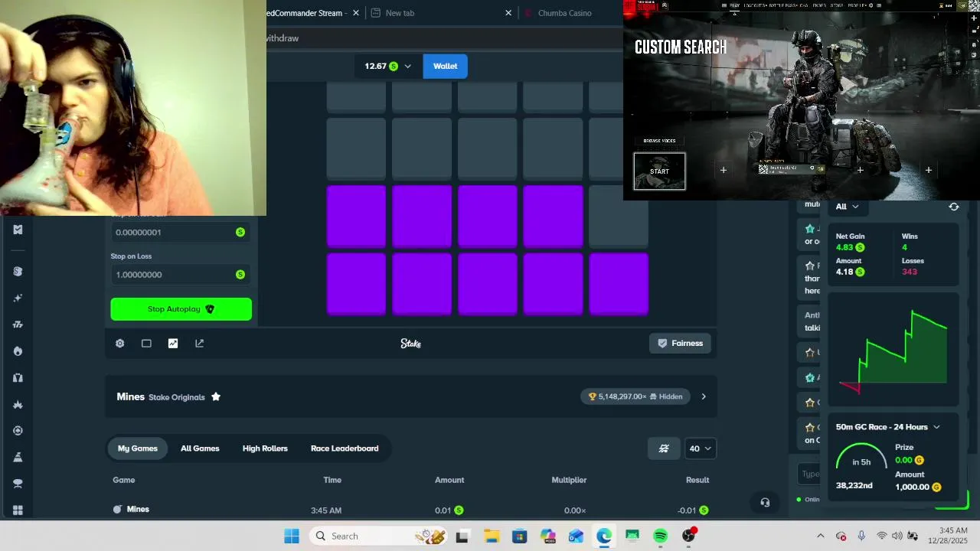Click the taskbar Search box

click(379, 536)
